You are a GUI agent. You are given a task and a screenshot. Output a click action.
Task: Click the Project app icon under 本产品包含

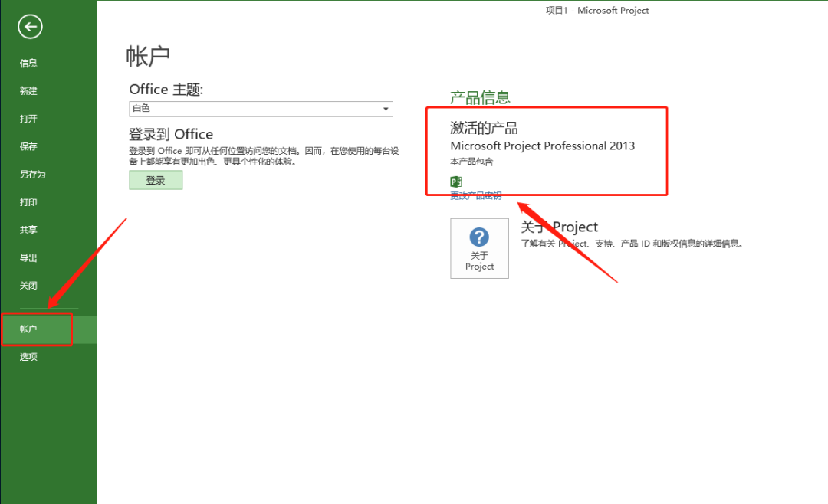coord(455,182)
